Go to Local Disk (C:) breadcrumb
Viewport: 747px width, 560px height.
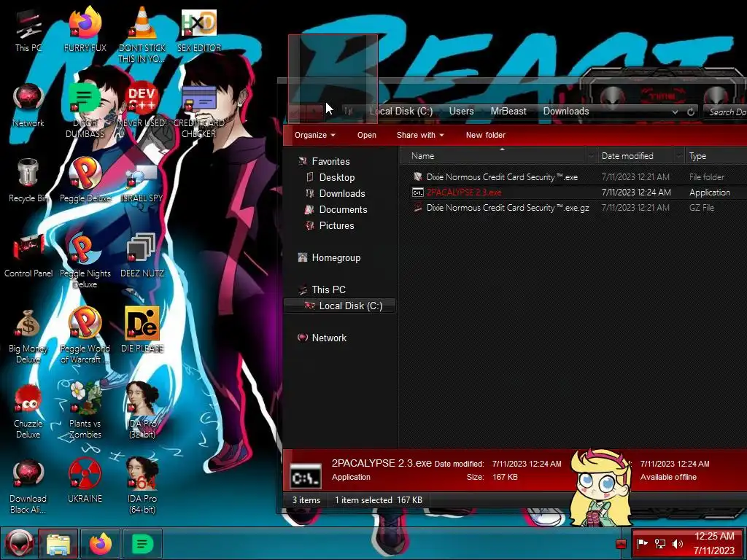coord(401,111)
